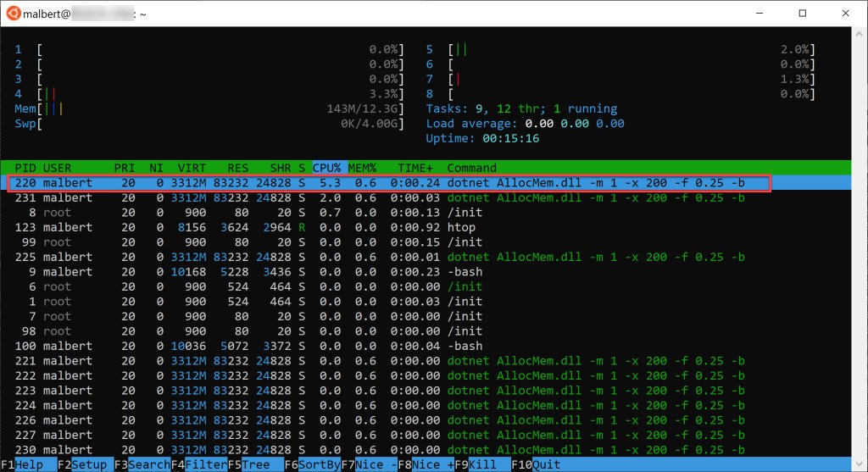Click F9 Kill in function bar
This screenshot has height=472, width=868.
point(482,464)
